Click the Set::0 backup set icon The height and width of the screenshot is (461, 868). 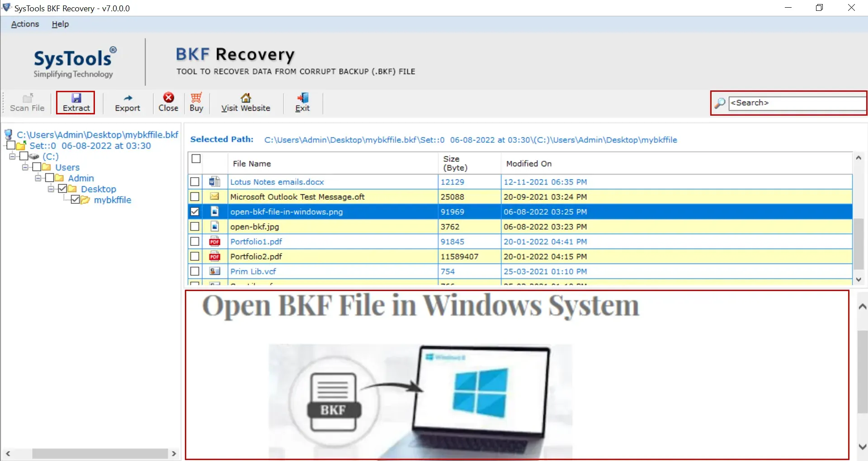21,146
